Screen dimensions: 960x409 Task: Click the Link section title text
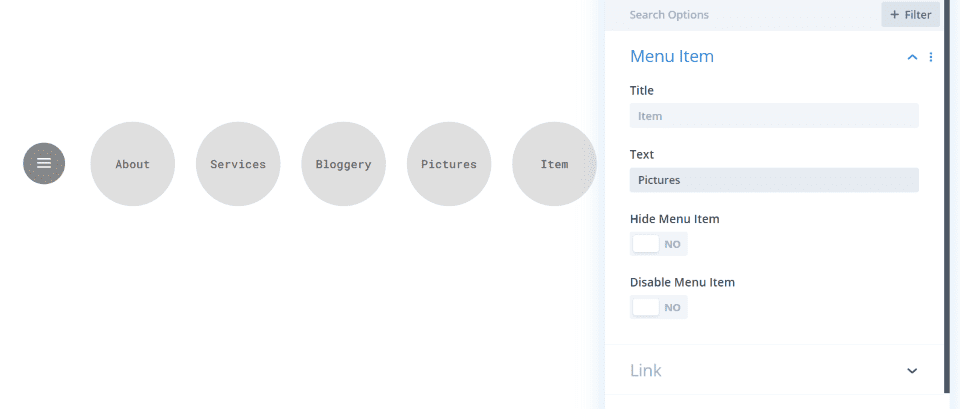pos(645,370)
